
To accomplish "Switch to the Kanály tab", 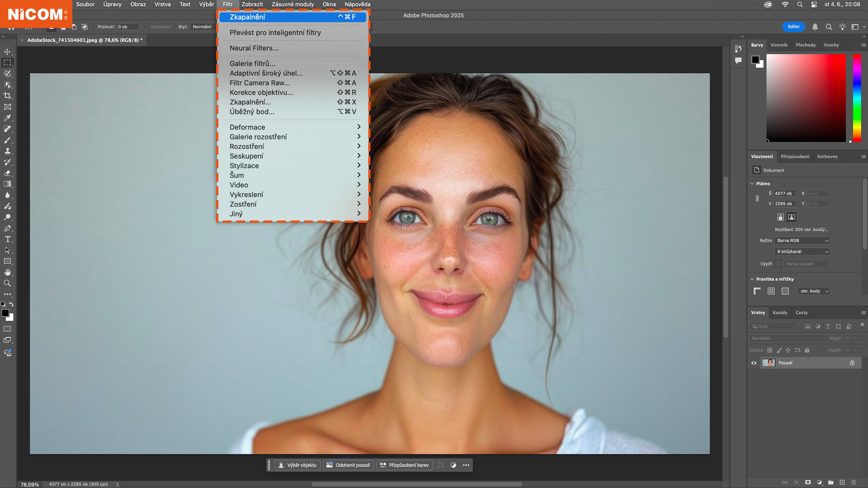I will pyautogui.click(x=780, y=312).
